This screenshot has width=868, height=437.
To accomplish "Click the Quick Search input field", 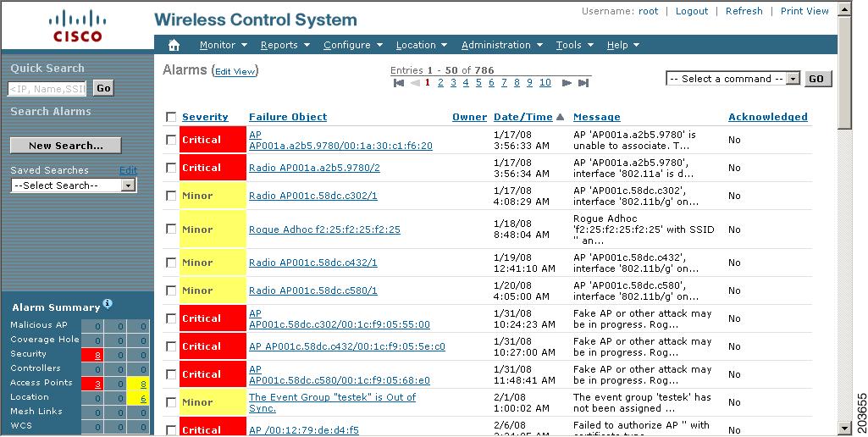I will [47, 89].
